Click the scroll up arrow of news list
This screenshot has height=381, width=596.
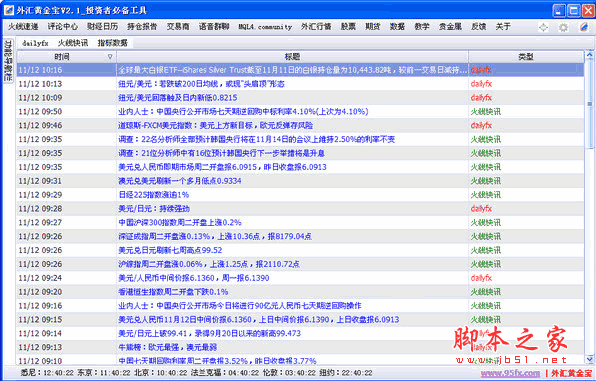(590, 56)
